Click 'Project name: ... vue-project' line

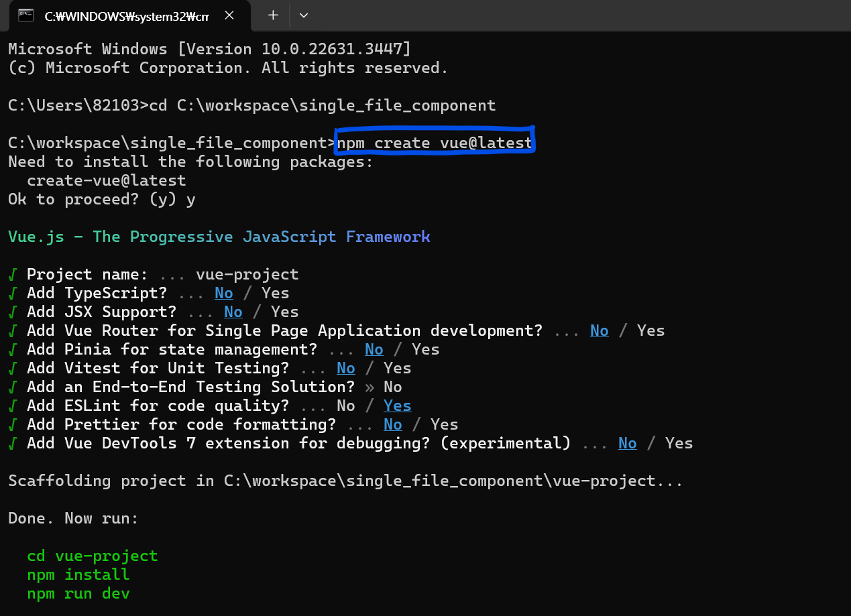click(x=154, y=274)
